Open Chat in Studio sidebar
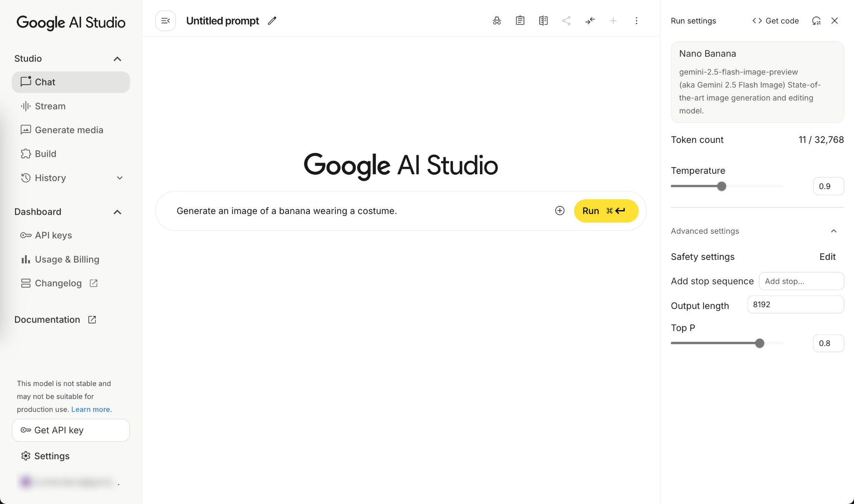The width and height of the screenshot is (854, 504). point(71,82)
